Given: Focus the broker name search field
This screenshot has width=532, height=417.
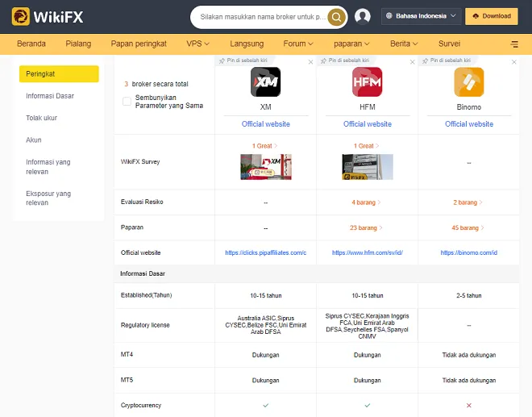Looking at the screenshot, I should 263,17.
